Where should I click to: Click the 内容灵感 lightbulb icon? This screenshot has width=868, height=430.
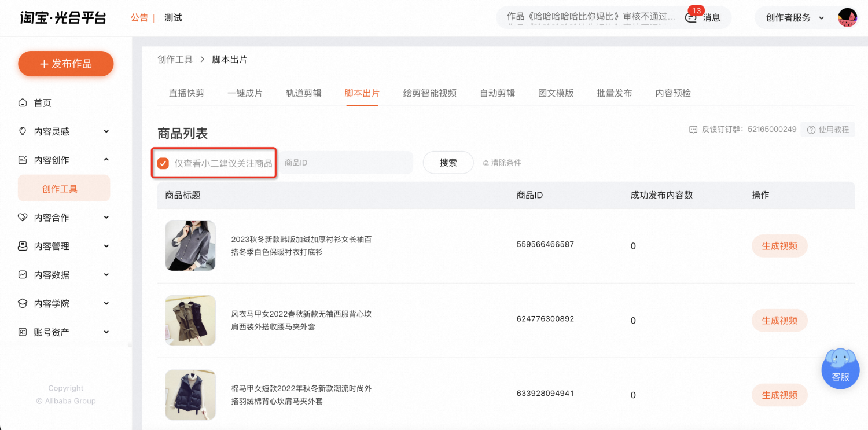23,131
